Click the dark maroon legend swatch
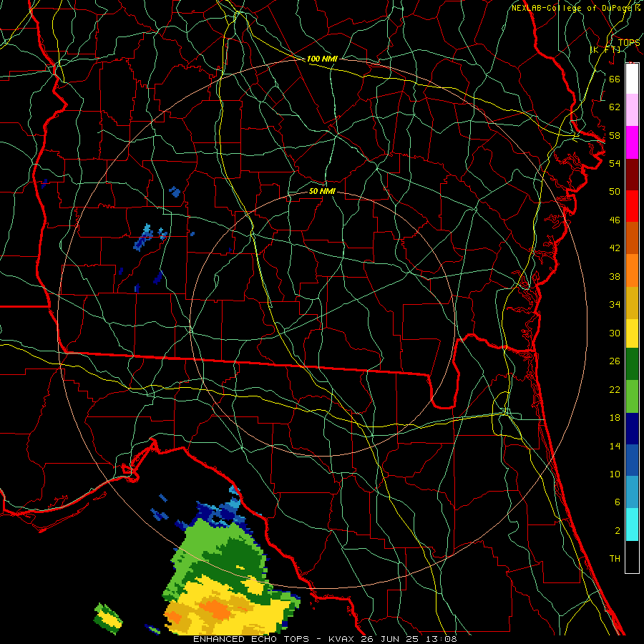644x644 pixels. coord(632,175)
